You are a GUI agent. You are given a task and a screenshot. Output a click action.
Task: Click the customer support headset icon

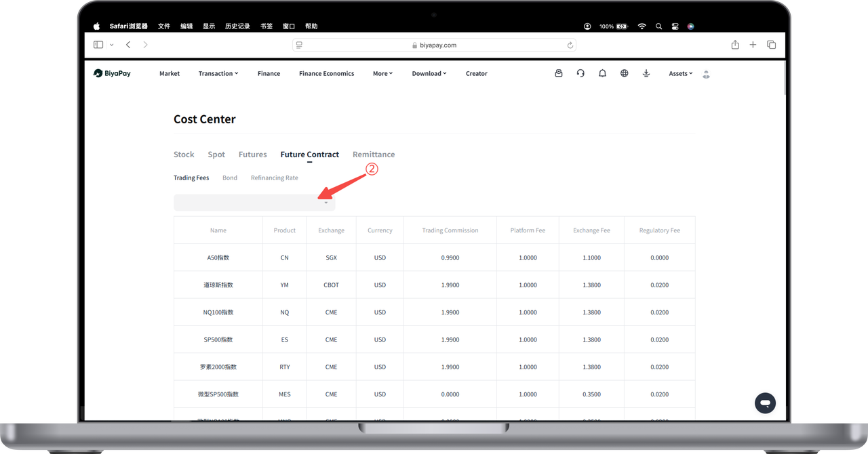point(580,73)
